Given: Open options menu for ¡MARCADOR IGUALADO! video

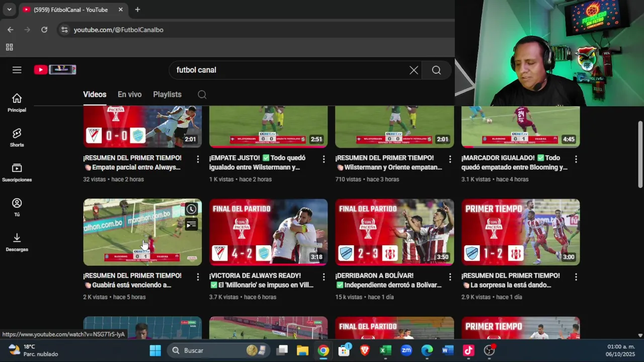Looking at the screenshot, I should [576, 159].
